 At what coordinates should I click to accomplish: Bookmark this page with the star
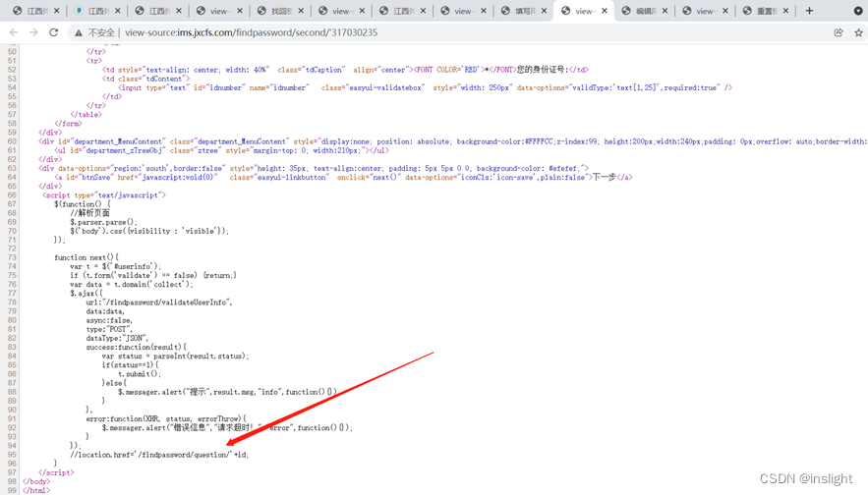point(858,32)
